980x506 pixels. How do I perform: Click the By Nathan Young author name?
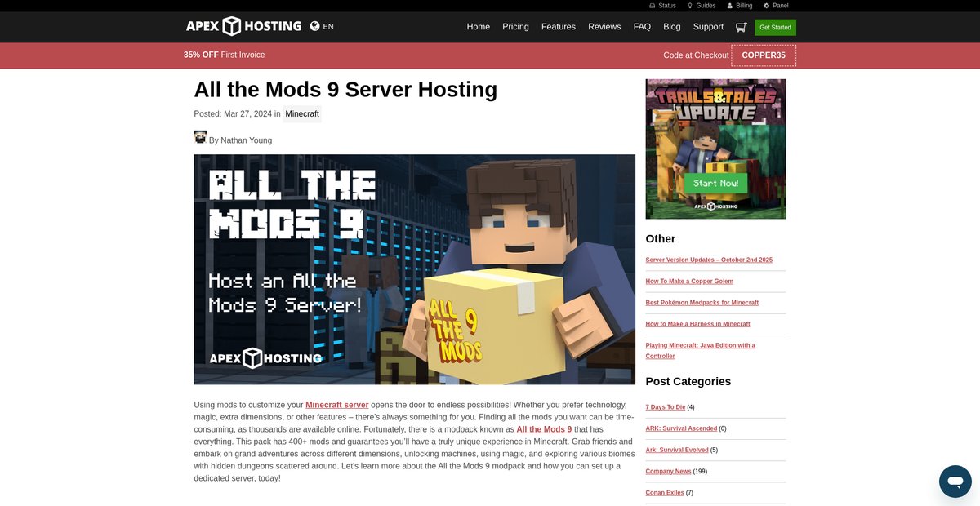tap(240, 140)
